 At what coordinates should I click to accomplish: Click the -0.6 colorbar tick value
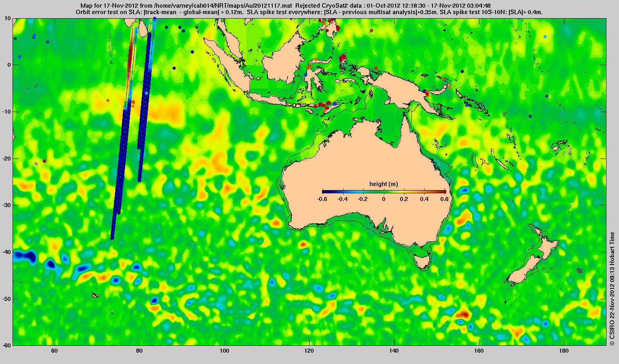coord(322,199)
